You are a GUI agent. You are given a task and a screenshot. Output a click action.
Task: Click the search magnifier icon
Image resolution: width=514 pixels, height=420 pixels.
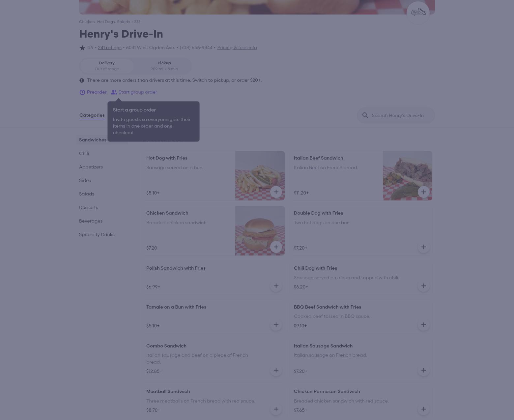click(x=365, y=115)
